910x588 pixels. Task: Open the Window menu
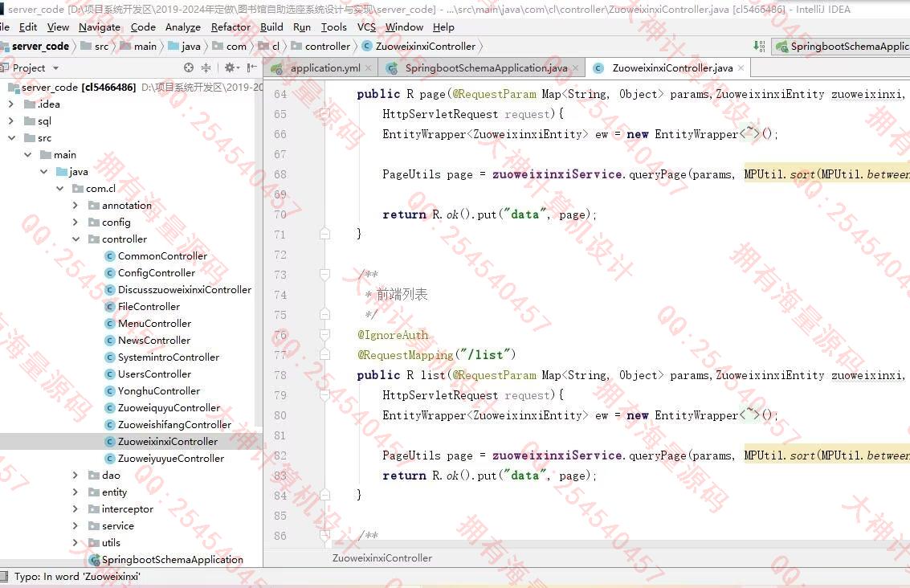404,27
